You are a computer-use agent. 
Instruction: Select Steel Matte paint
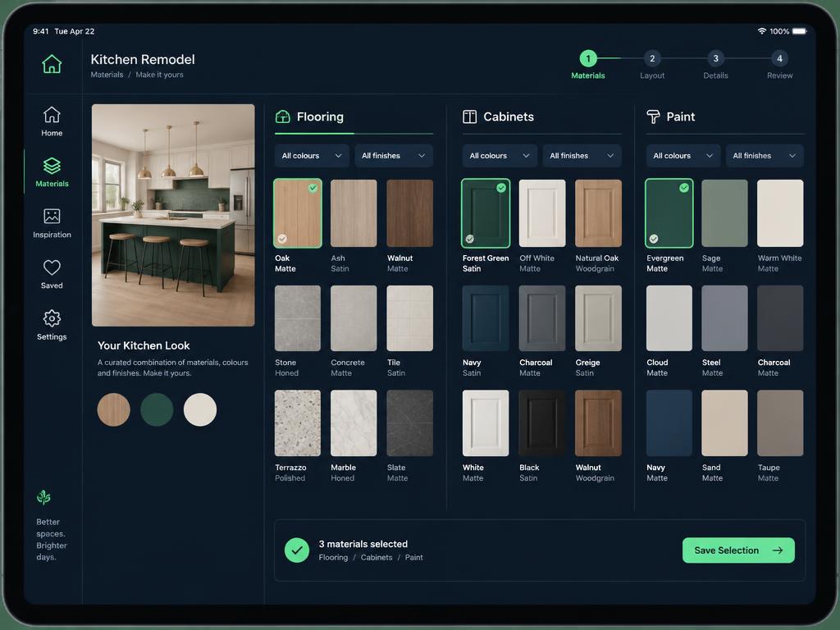pyautogui.click(x=724, y=318)
